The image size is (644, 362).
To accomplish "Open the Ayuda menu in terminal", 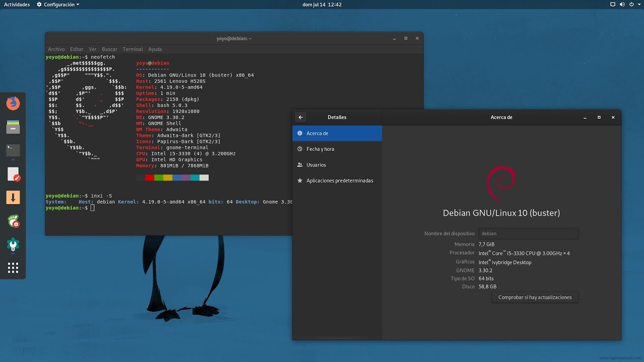I will click(155, 49).
